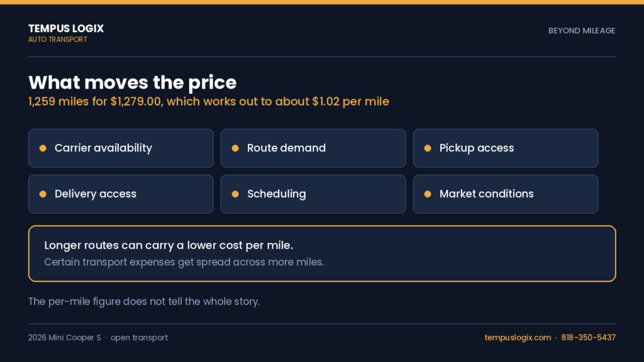644x362 pixels.
Task: Click the What moves the price heading
Action: point(132,82)
